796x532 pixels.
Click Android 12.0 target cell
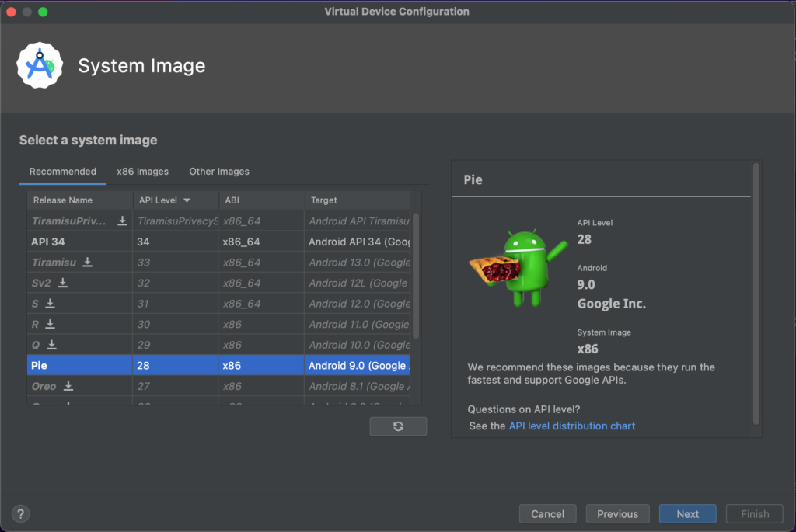click(358, 303)
